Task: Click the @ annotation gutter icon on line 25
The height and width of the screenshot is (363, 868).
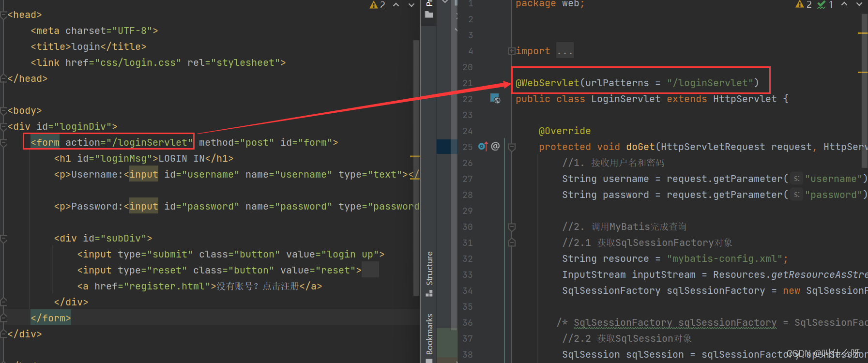Action: (495, 146)
